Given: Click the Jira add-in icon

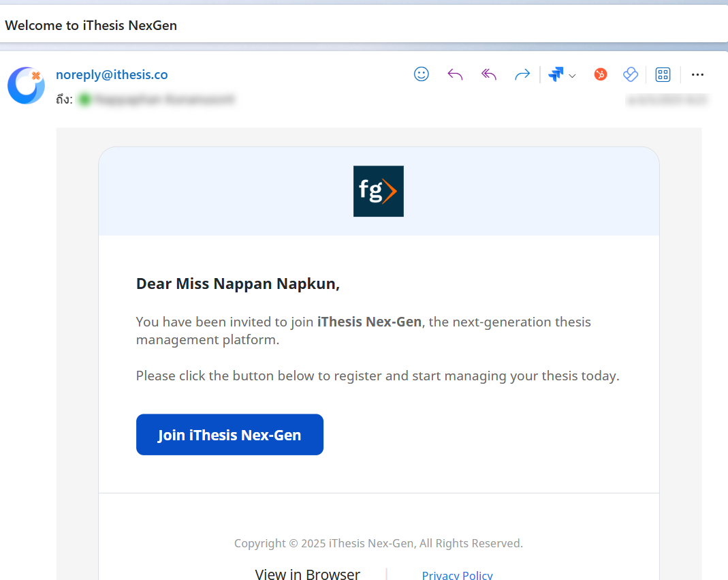Looking at the screenshot, I should coord(556,74).
